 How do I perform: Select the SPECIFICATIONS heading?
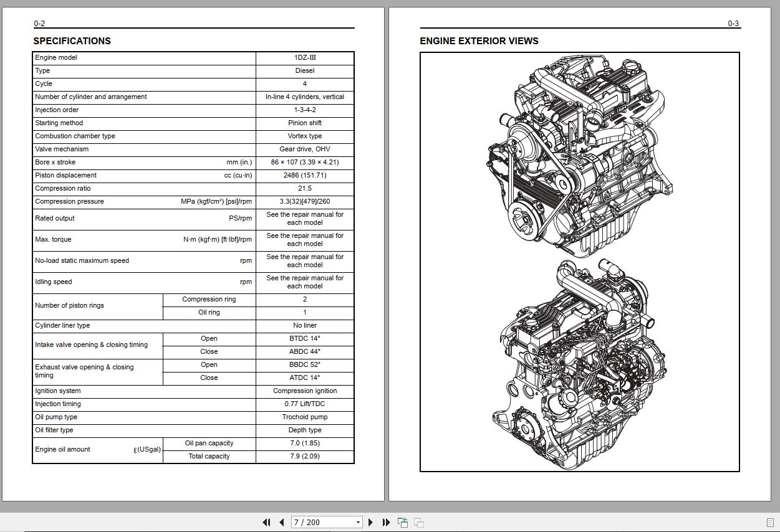[72, 41]
